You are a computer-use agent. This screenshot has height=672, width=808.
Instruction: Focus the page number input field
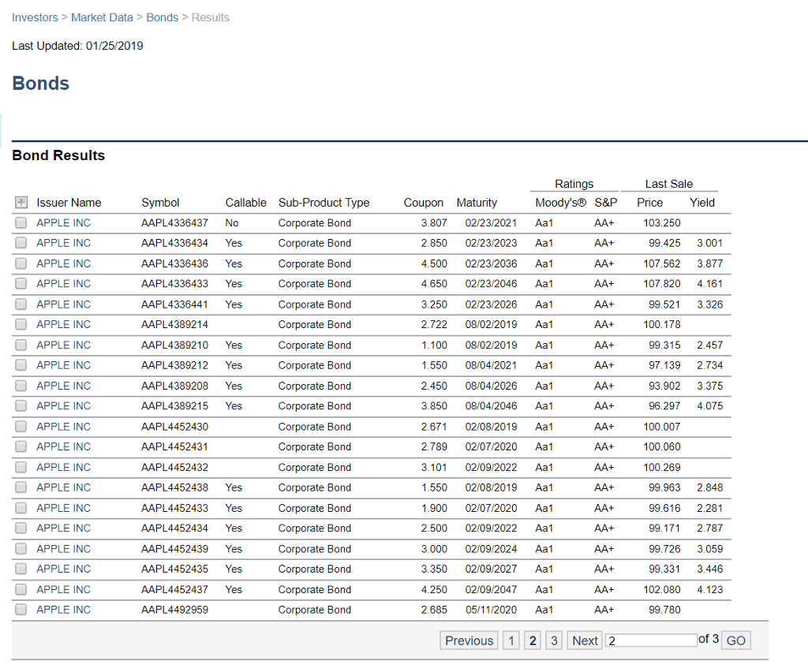pyautogui.click(x=651, y=640)
